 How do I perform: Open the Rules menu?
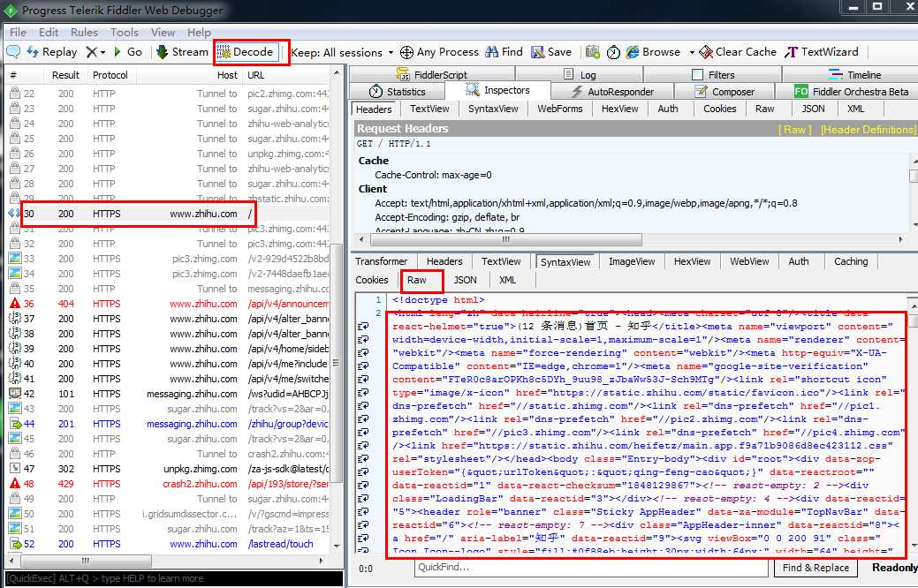pyautogui.click(x=84, y=32)
